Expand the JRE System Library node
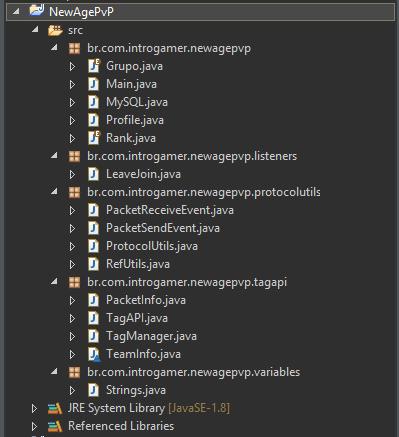Image resolution: width=399 pixels, height=437 pixels. pos(34,408)
